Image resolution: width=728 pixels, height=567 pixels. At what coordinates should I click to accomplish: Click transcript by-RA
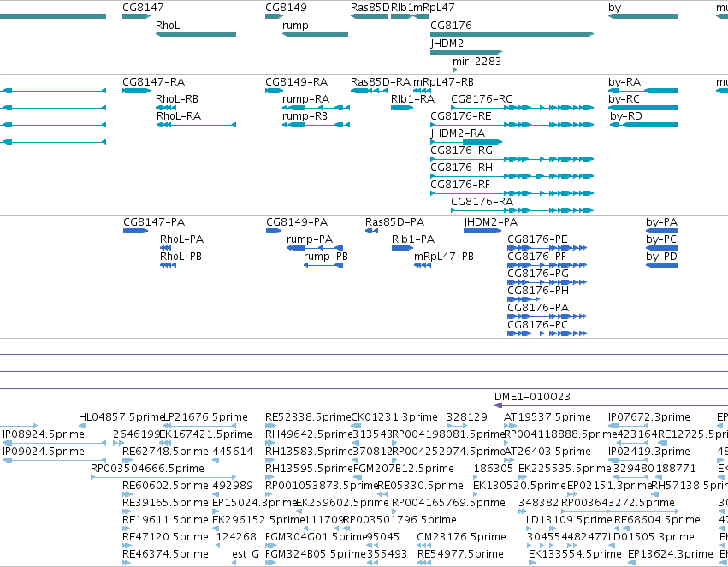[x=624, y=82]
